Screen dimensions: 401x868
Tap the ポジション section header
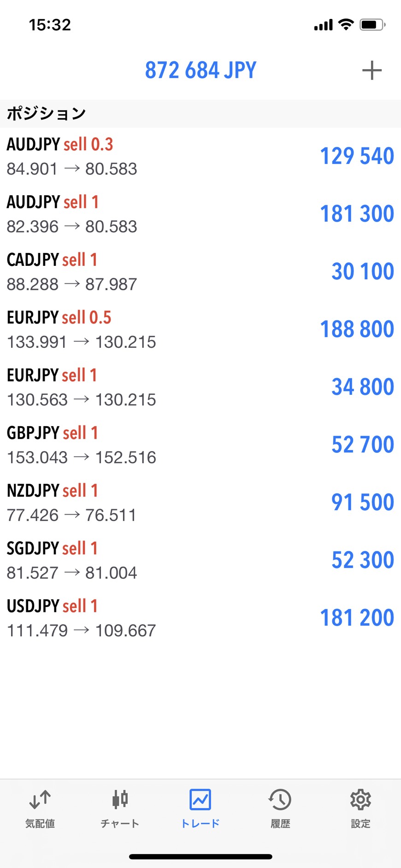[46, 113]
